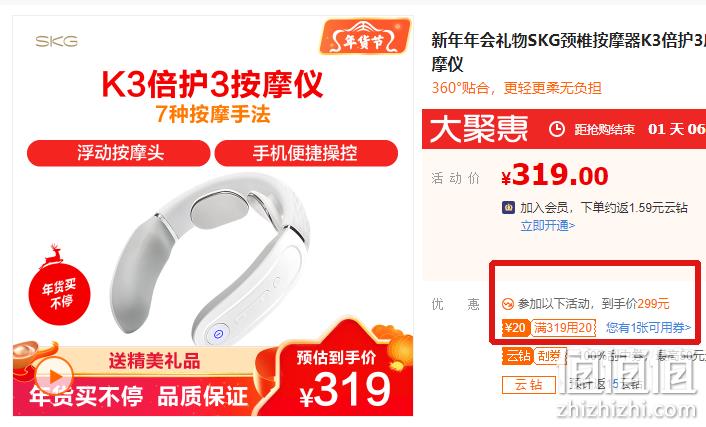Click the 浮动按摩头 feature pill

coord(118,153)
